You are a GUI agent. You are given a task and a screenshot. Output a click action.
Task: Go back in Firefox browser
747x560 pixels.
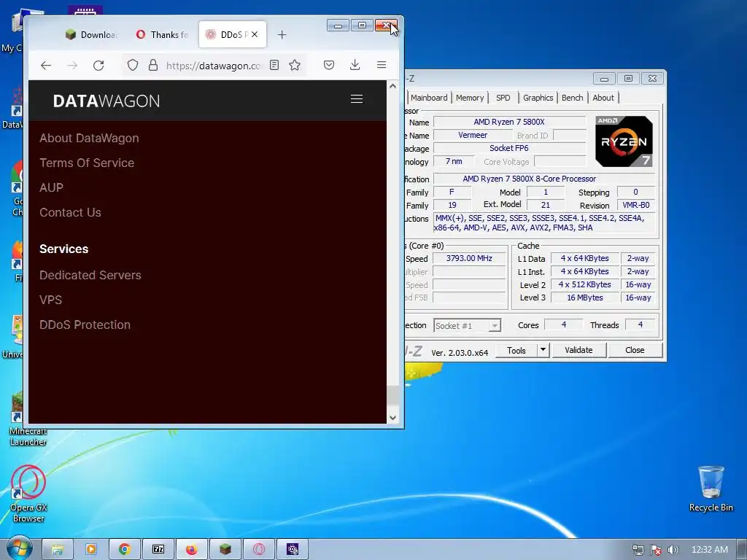pyautogui.click(x=46, y=65)
